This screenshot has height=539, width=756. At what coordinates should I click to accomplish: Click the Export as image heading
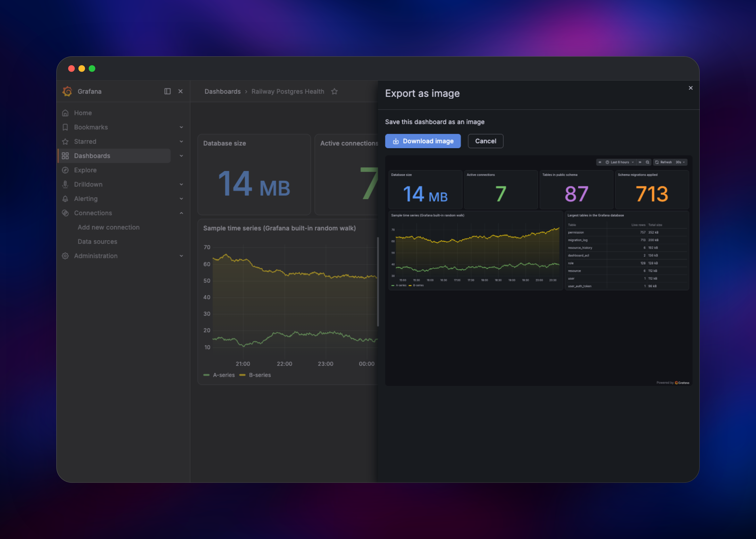coord(422,94)
